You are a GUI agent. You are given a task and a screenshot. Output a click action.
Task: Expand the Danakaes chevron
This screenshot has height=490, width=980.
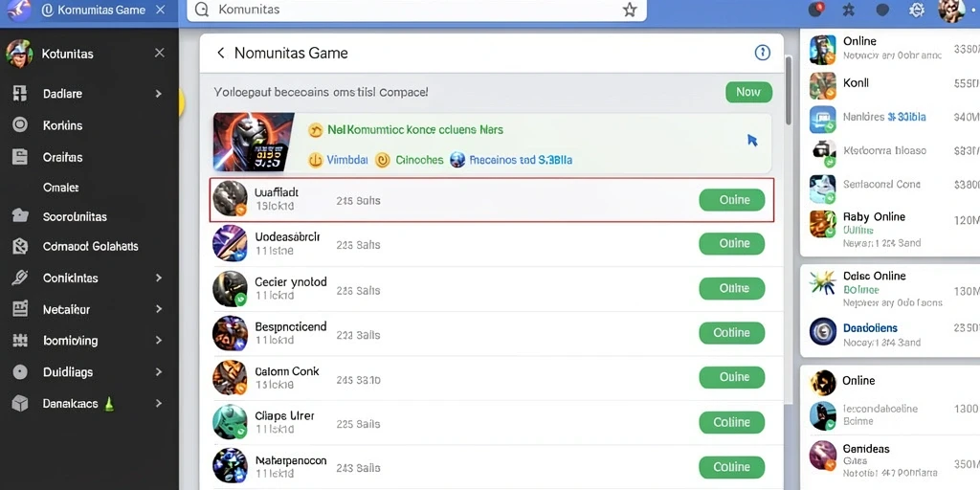click(x=159, y=404)
